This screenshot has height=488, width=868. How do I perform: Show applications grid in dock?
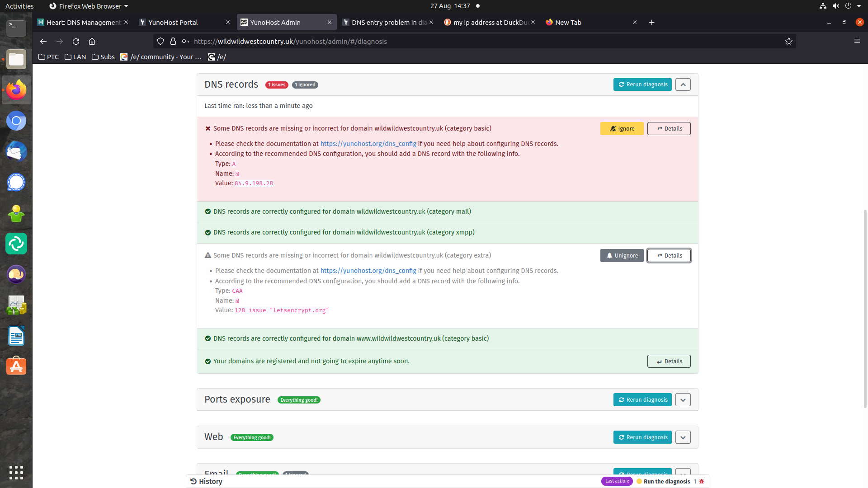pyautogui.click(x=16, y=472)
